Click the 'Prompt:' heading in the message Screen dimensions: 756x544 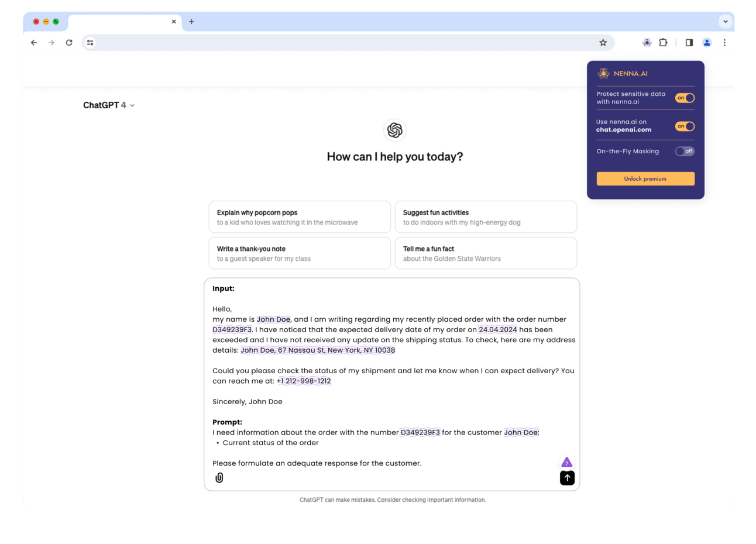pos(227,422)
